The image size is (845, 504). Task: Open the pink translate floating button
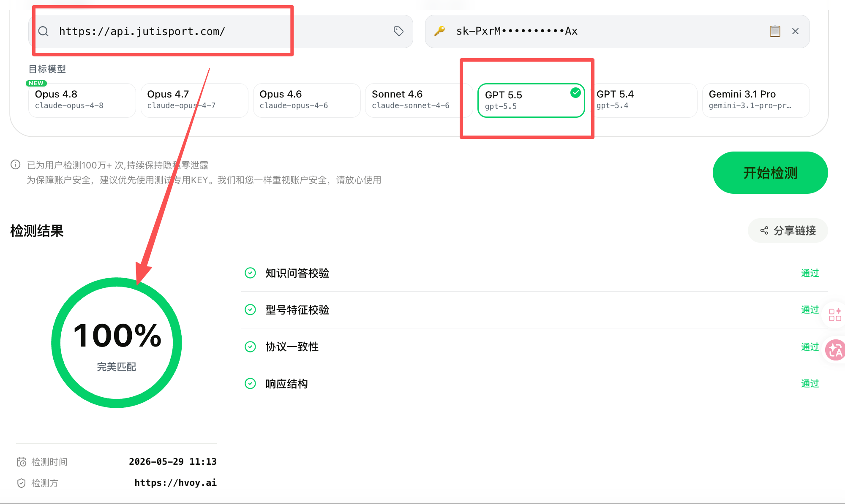point(835,350)
